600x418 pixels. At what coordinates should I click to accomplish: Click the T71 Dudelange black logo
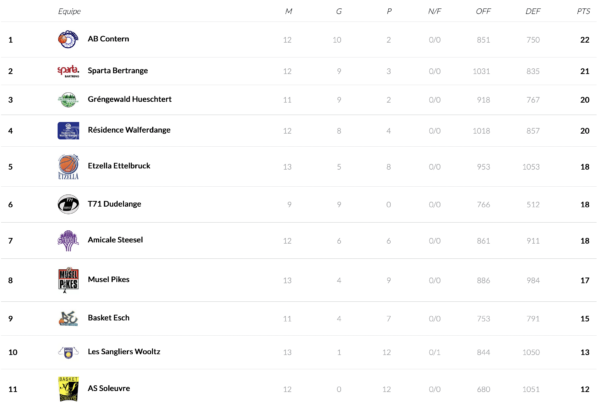click(67, 204)
